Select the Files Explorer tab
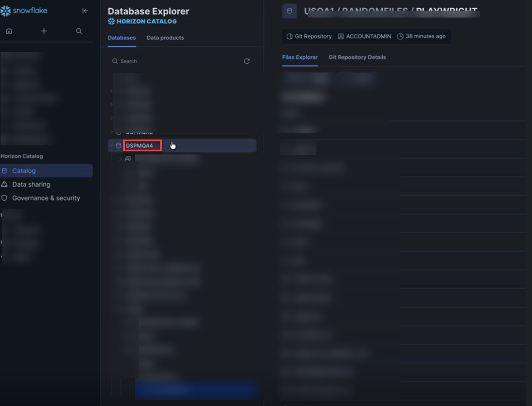Image resolution: width=532 pixels, height=406 pixels. 300,57
